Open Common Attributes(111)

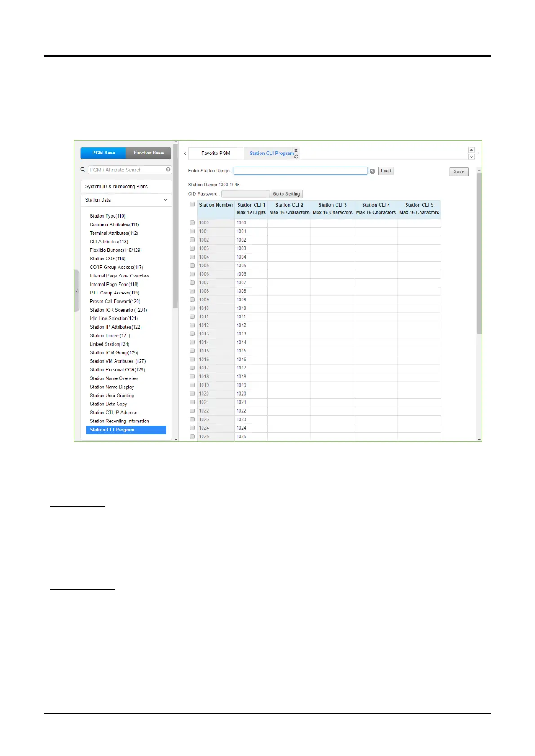click(x=115, y=224)
